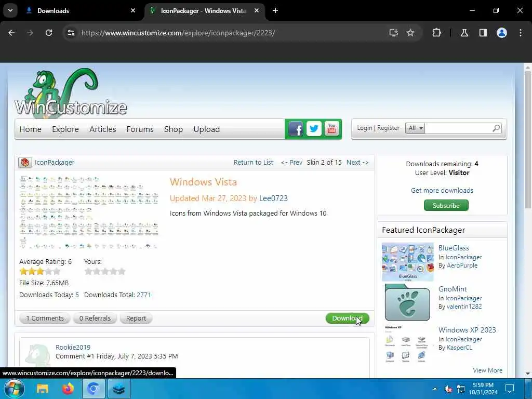Open the GnoMint featured skin link

click(453, 289)
